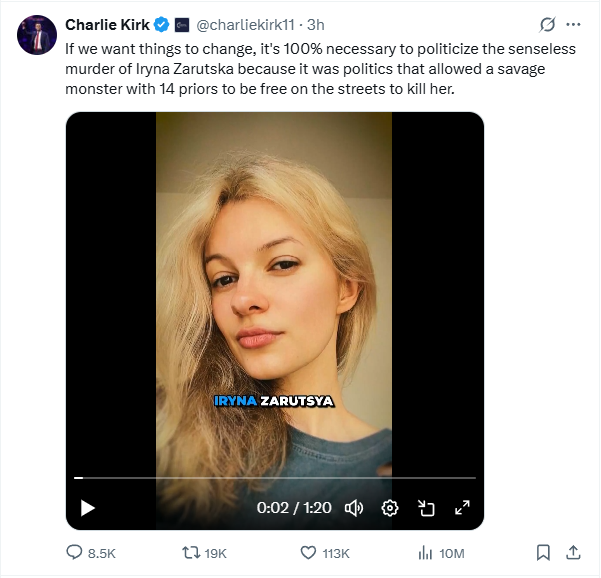Click the Grok explain-post icon
The image size is (601, 578).
tap(546, 24)
